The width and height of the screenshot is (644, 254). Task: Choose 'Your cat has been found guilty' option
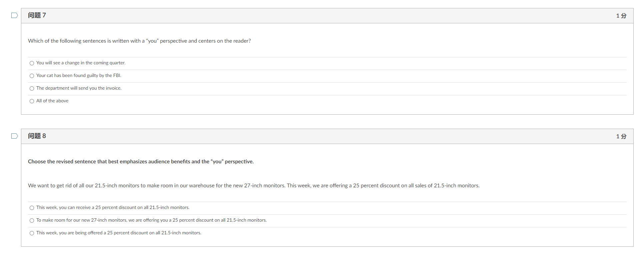coord(32,76)
